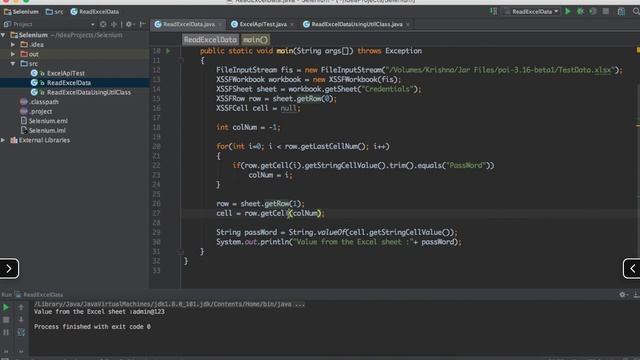The width and height of the screenshot is (640, 360).
Task: Start debugging with the toolbar bug icon
Action: (580, 11)
